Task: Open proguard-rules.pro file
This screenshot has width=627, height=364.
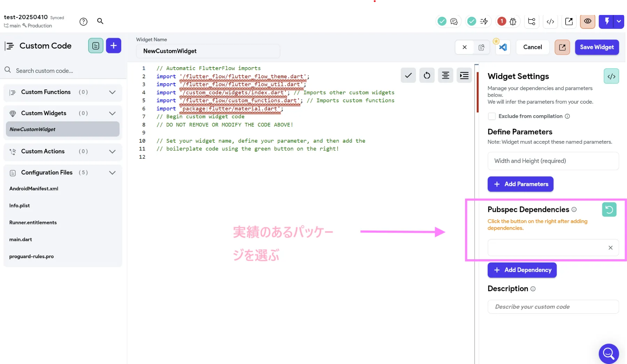Action: tap(31, 256)
